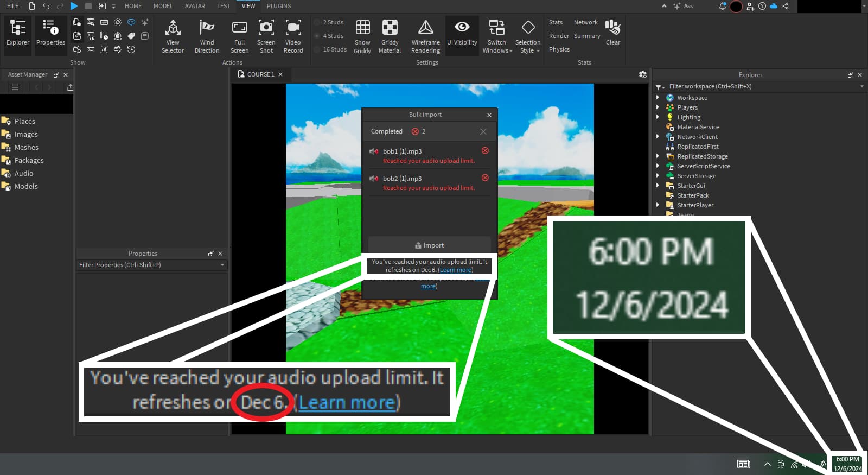Click the blue chat bubble icon in Show group
Screen dimensions: 868x475
[x=131, y=22]
